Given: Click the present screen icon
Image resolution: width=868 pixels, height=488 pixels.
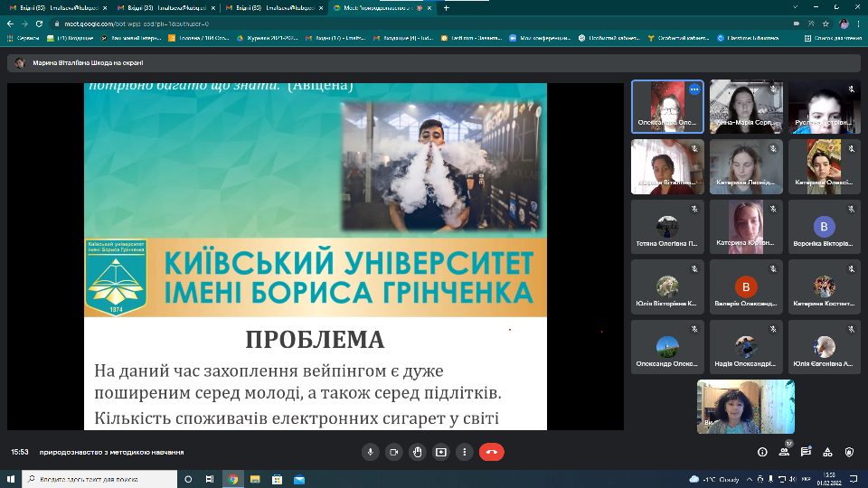Looking at the screenshot, I should click(441, 452).
